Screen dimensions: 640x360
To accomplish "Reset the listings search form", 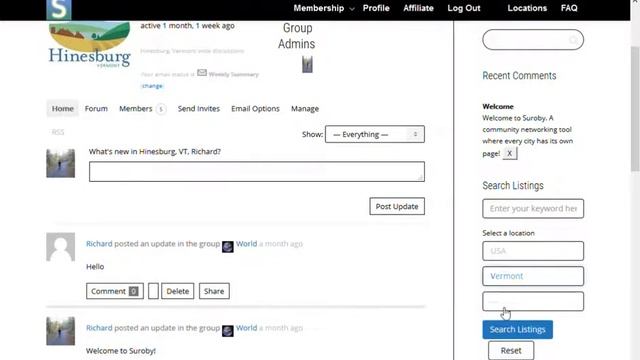I will point(511,351).
